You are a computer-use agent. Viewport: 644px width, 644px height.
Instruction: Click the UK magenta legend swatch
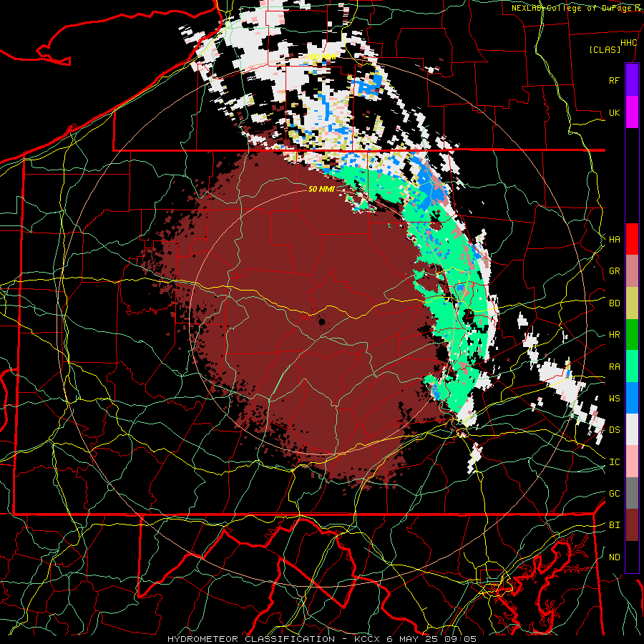click(632, 112)
